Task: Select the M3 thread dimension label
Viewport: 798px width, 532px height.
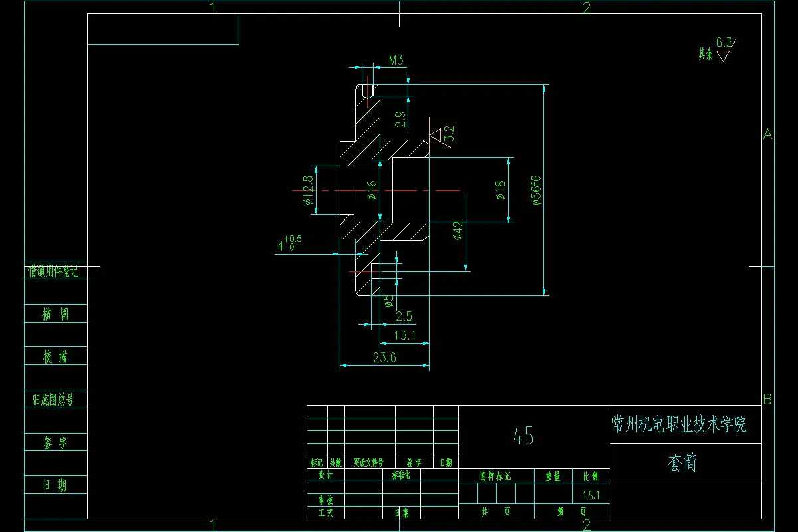Action: click(x=396, y=60)
